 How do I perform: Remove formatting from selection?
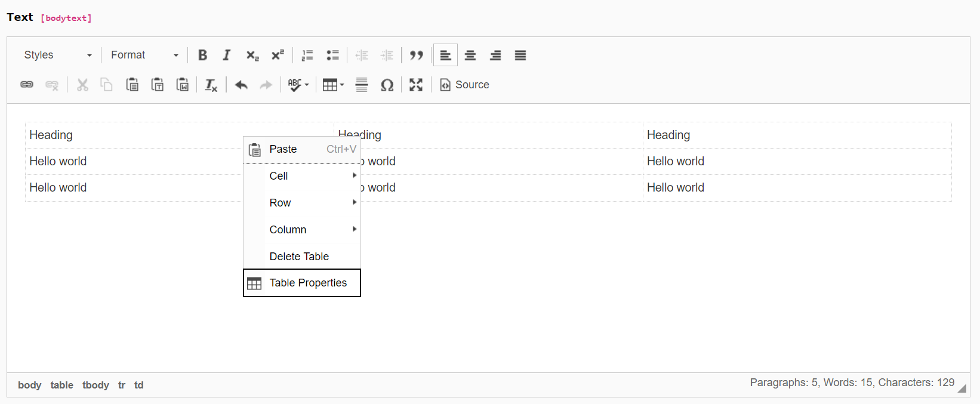tap(211, 85)
